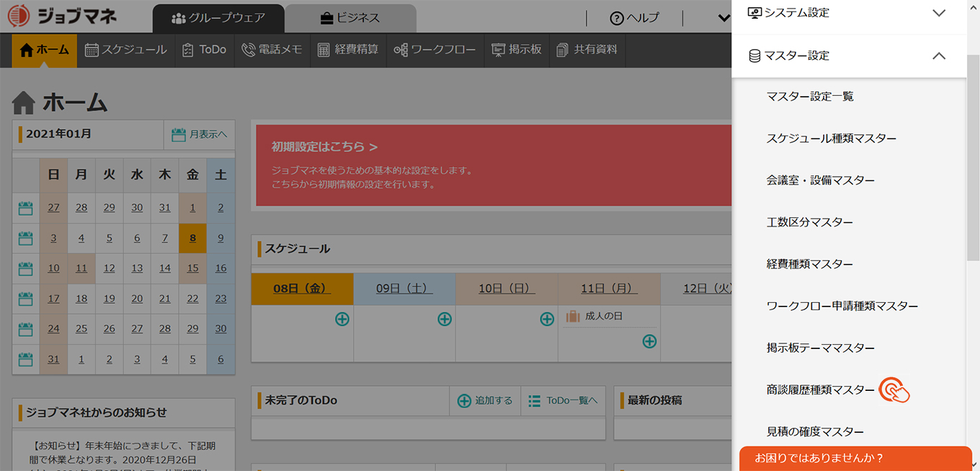Select date 11 in mini calendar
The width and height of the screenshot is (980, 471).
[x=81, y=268]
